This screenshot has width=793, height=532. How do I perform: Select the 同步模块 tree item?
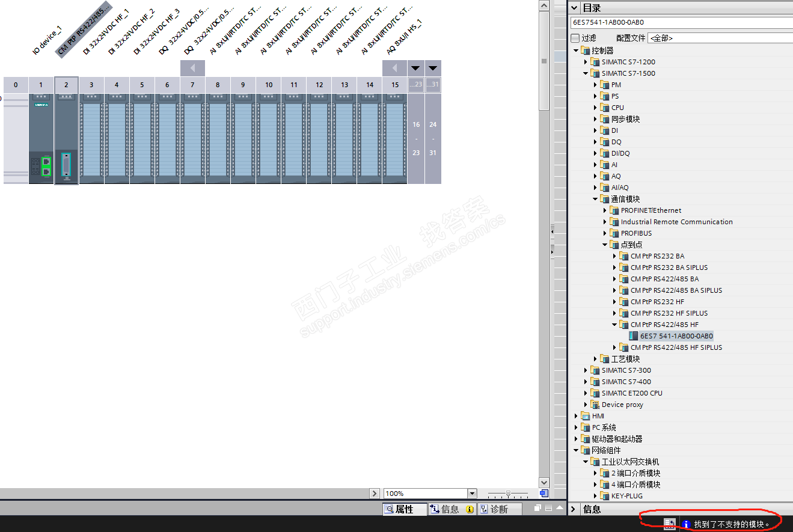625,119
